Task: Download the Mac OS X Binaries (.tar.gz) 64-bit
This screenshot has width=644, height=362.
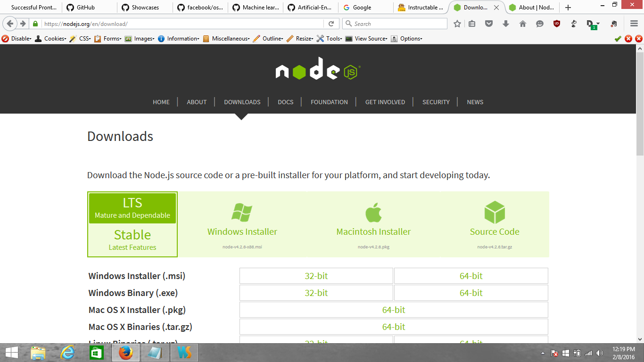Action: tap(394, 327)
